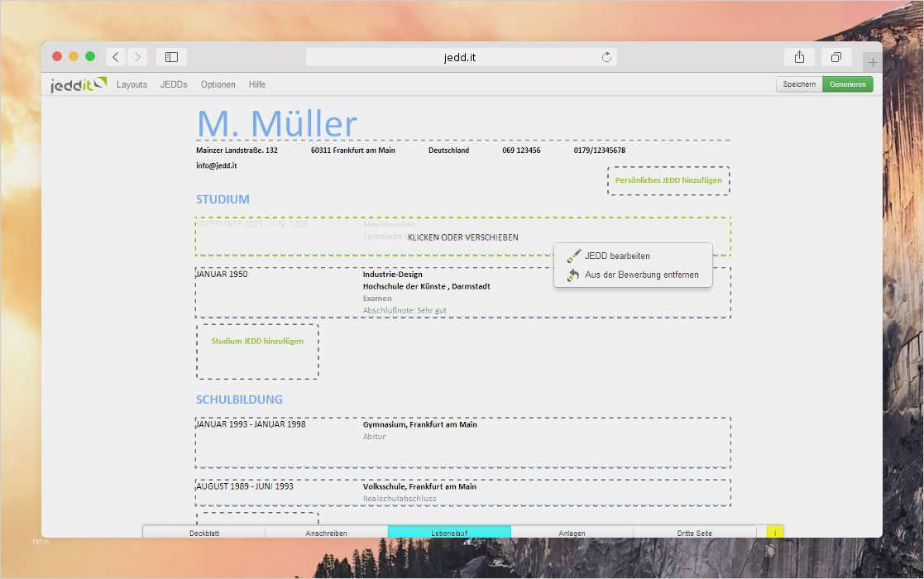Click the jedd.it address bar
Viewport: 924px width, 579px height.
click(x=461, y=57)
